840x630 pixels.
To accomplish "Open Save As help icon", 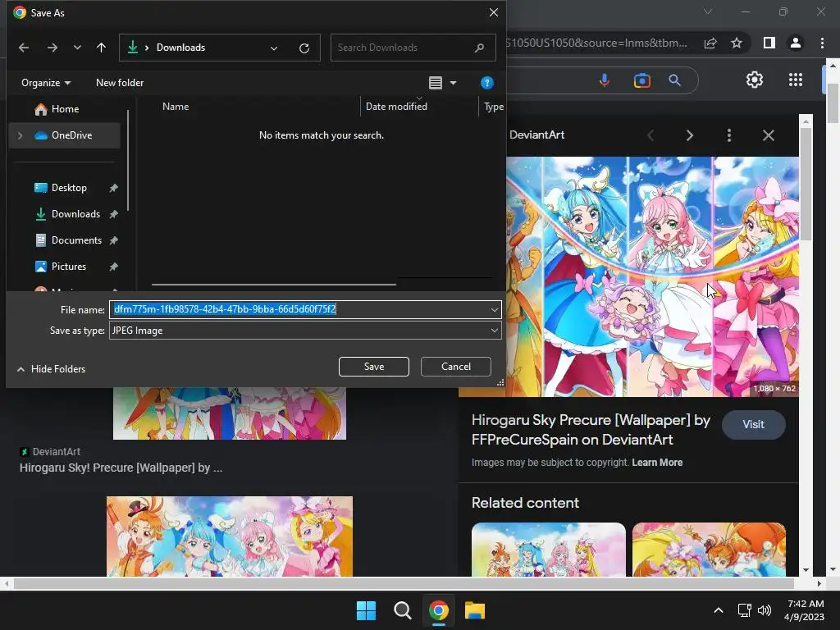I will pyautogui.click(x=486, y=83).
